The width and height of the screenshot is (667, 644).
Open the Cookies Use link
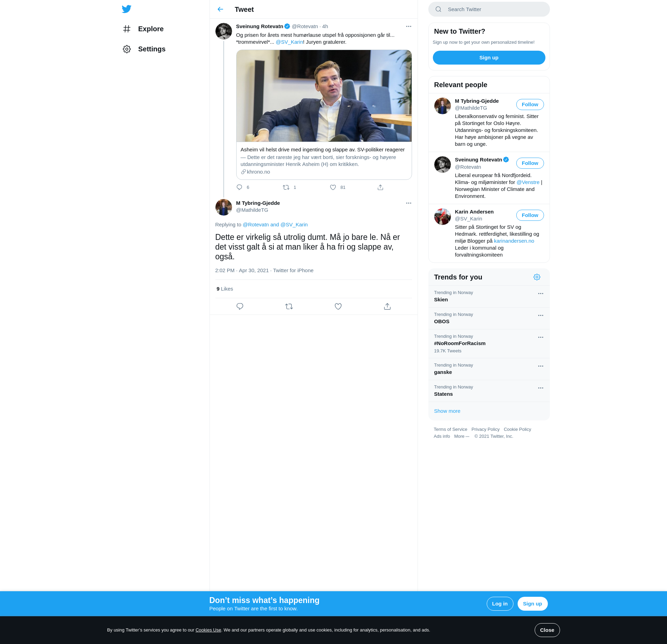point(208,630)
